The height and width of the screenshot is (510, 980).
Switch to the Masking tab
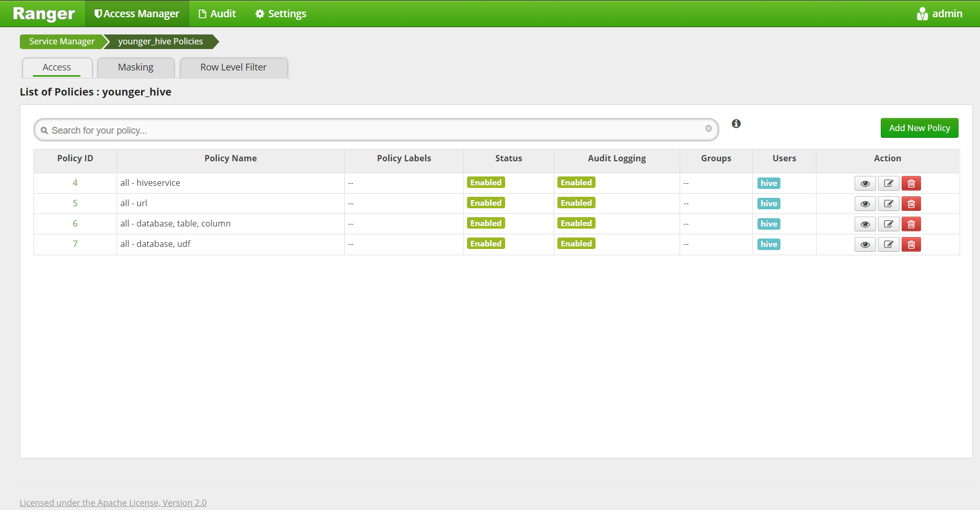click(x=135, y=67)
